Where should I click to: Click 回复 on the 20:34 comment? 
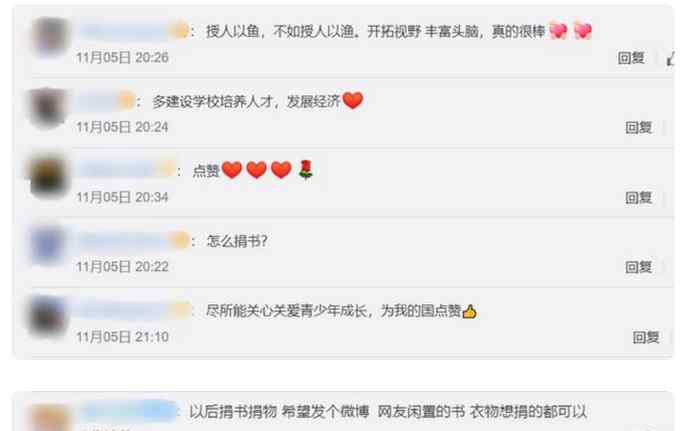[x=638, y=198]
